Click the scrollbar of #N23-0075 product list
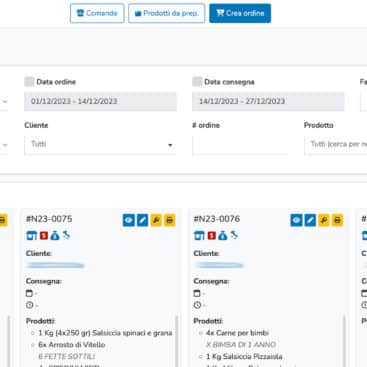Viewport: 367px width, 367px height. pyautogui.click(x=176, y=340)
